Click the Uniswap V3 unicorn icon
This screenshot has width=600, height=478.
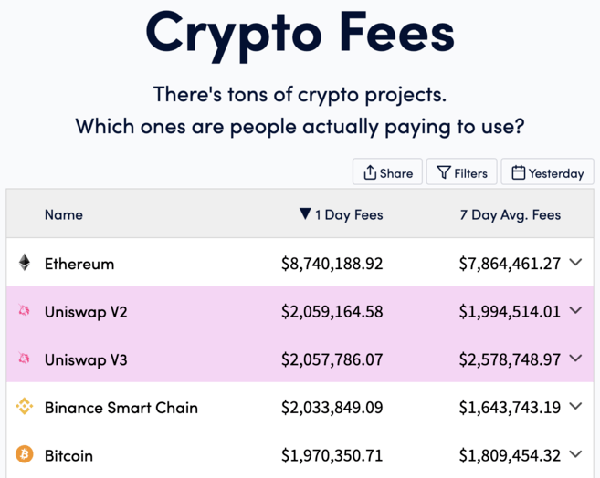24,359
